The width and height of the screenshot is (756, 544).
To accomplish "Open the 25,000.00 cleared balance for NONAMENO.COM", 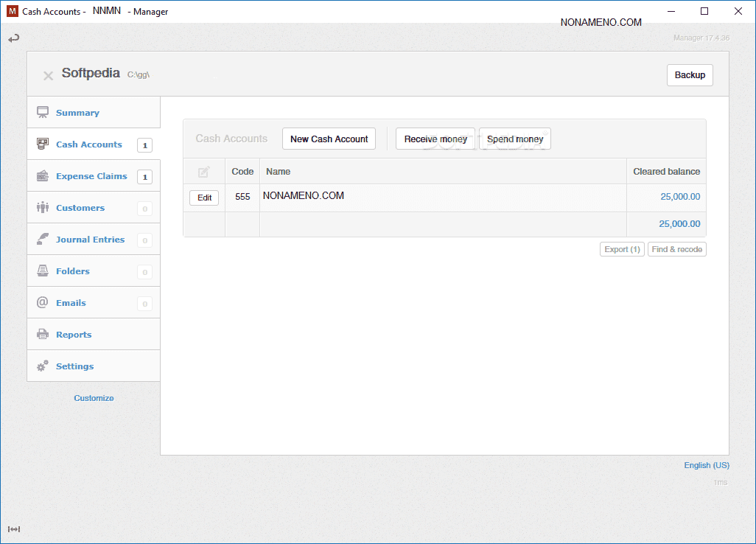I will tap(679, 197).
